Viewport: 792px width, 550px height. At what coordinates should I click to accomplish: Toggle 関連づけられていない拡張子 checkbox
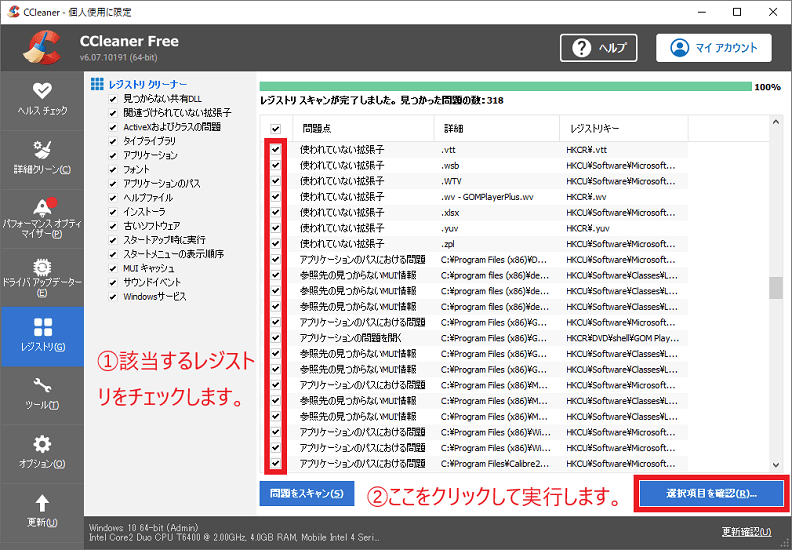point(113,113)
